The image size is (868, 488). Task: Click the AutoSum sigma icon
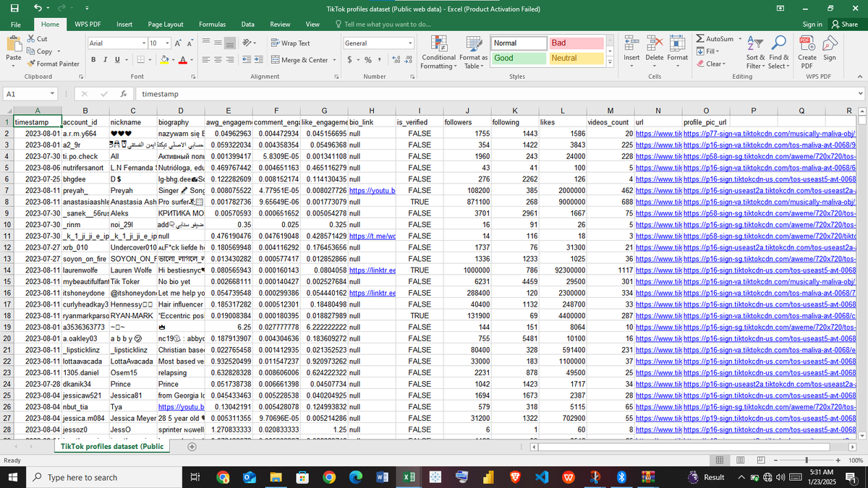[x=701, y=38]
